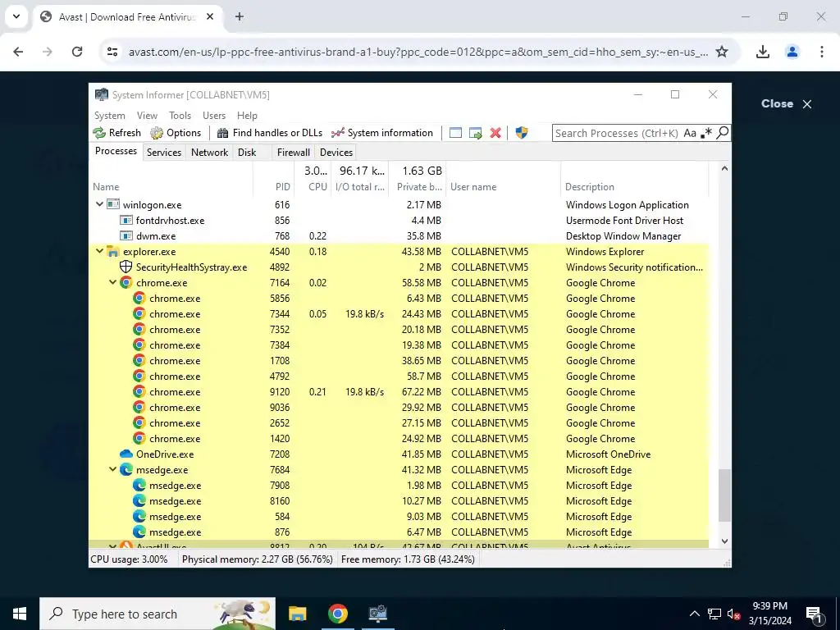Switch to the Firewall tab
The image size is (840, 630).
click(x=293, y=152)
